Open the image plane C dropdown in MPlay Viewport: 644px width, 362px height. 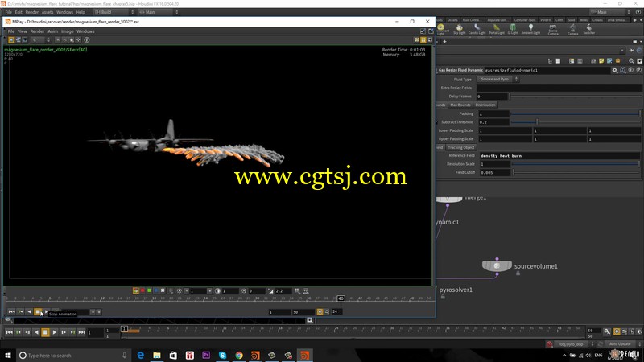point(41,39)
